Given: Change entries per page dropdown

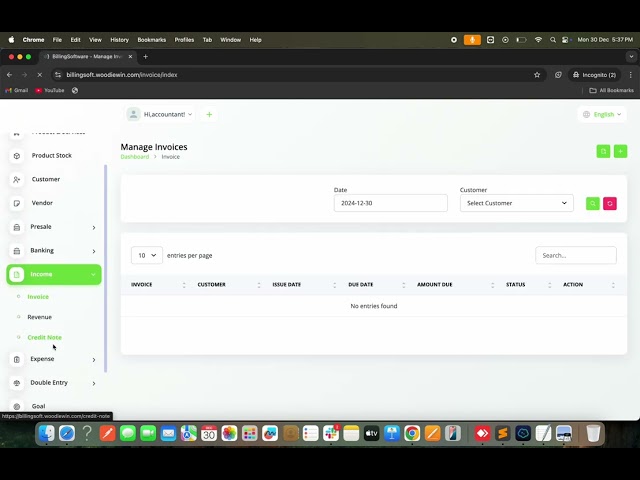Looking at the screenshot, I should [x=147, y=255].
